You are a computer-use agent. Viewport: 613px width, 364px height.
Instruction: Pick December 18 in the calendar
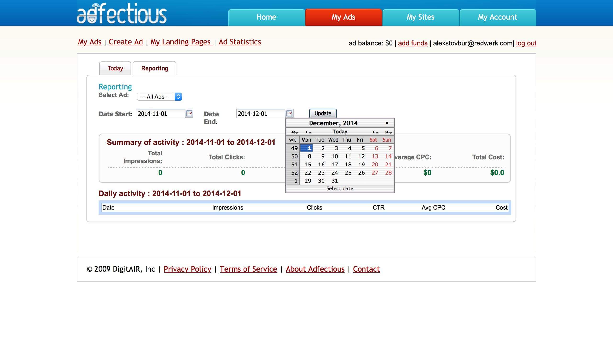tap(346, 165)
